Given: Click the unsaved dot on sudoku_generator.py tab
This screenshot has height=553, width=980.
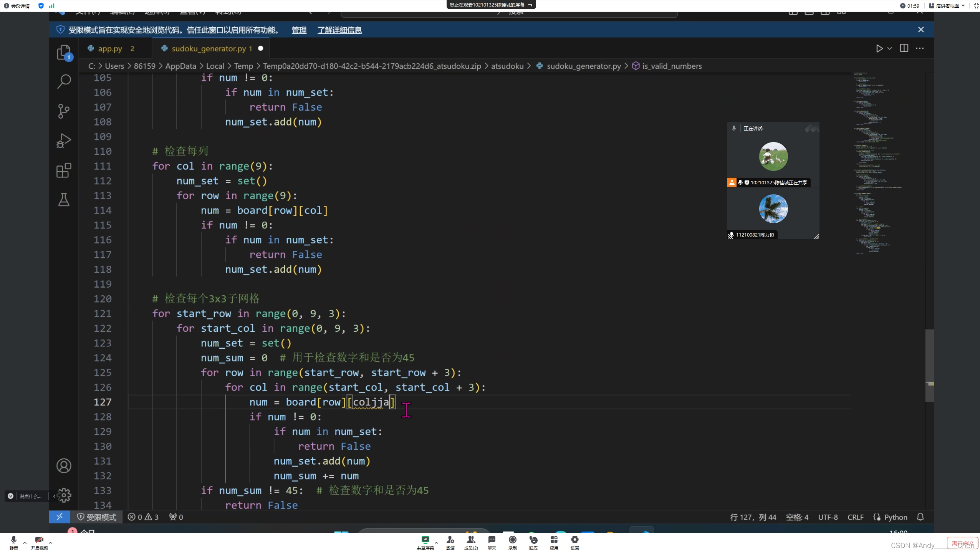Looking at the screenshot, I should 261,48.
